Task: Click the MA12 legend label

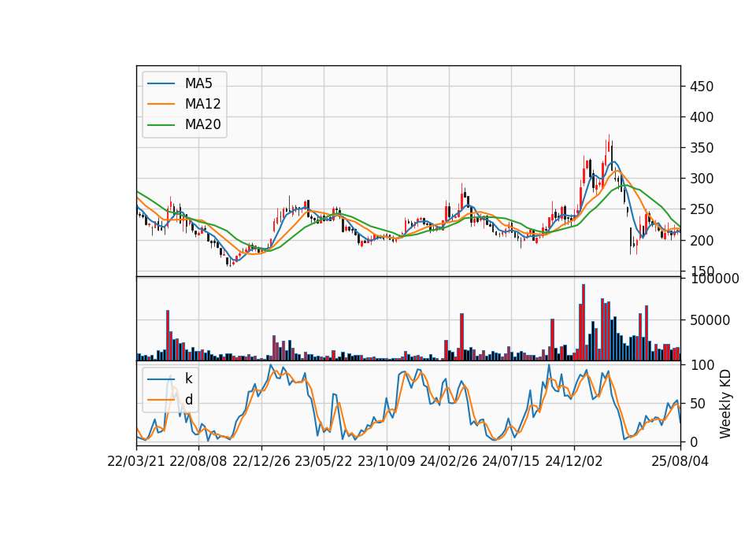Action: [x=202, y=104]
